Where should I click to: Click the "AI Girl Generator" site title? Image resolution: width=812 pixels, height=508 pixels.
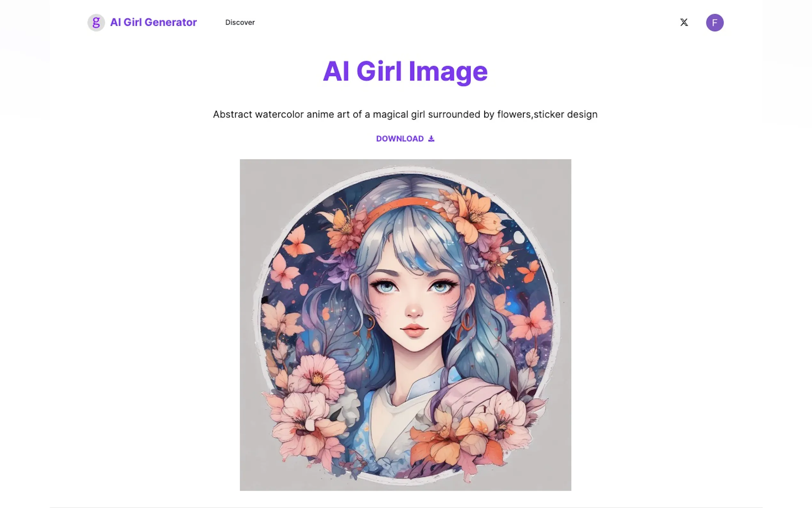click(153, 22)
